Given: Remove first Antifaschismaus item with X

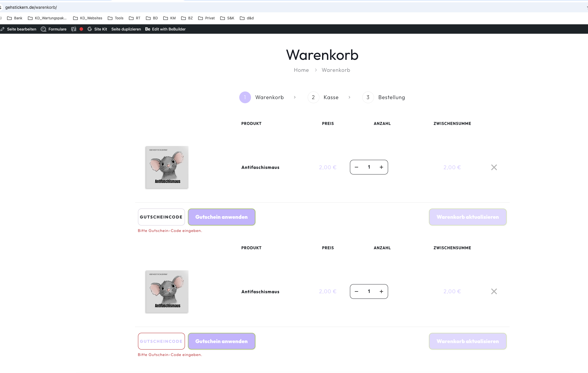Looking at the screenshot, I should [x=494, y=167].
